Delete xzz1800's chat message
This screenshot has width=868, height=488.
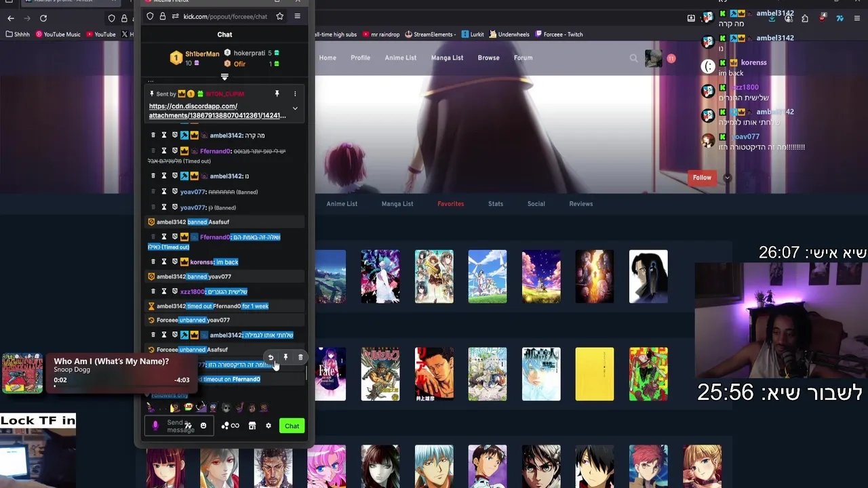(x=153, y=291)
